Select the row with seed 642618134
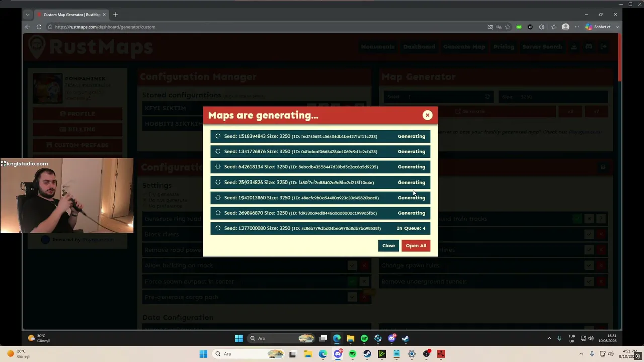 point(320,167)
